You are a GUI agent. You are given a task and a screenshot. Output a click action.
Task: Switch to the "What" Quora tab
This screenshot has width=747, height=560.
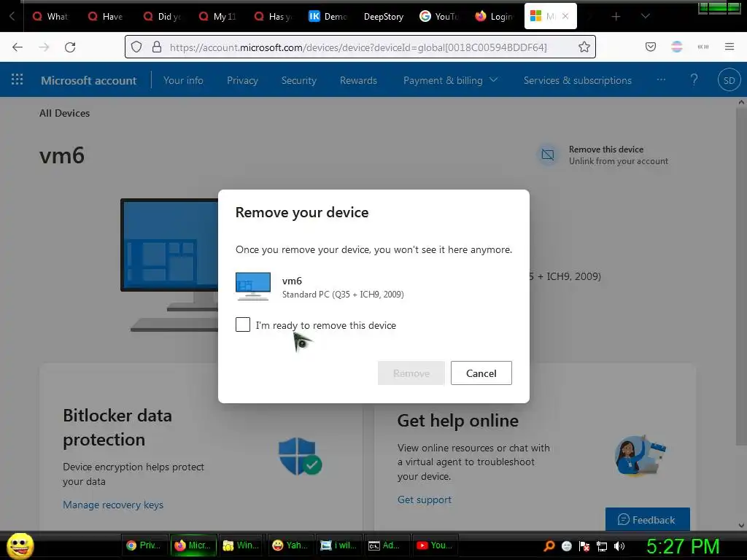[50, 16]
